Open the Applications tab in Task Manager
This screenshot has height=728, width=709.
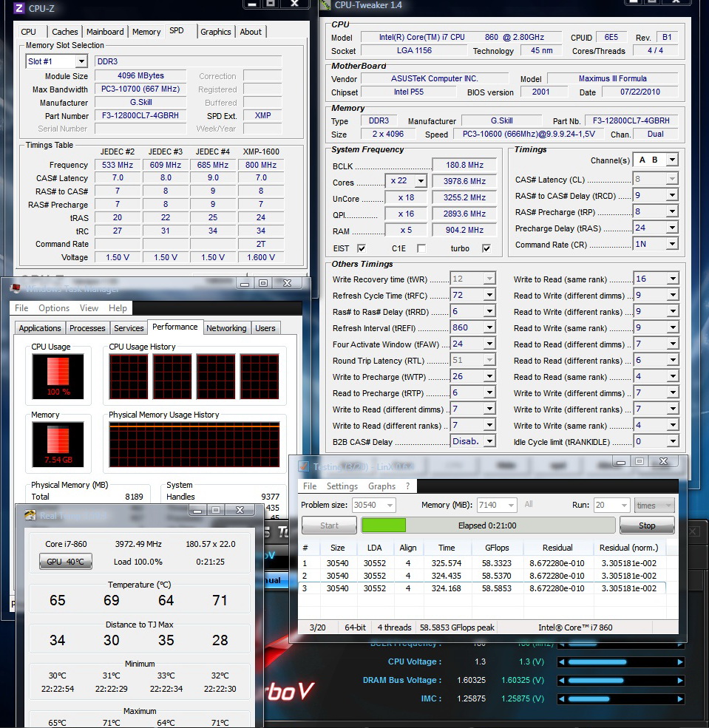coord(40,328)
